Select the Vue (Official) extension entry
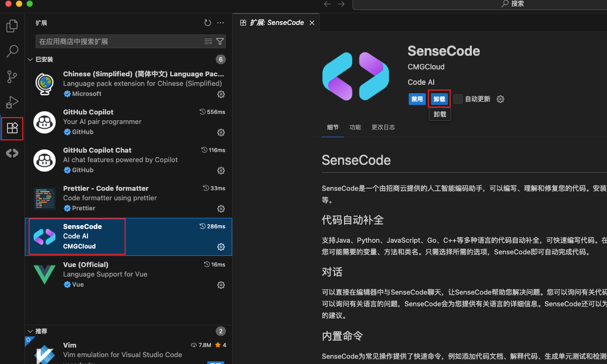Screen dimensions: 607x364 (x=128, y=274)
